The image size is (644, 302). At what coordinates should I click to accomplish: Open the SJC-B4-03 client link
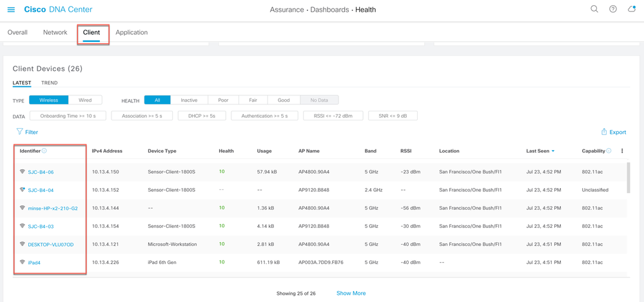point(41,227)
